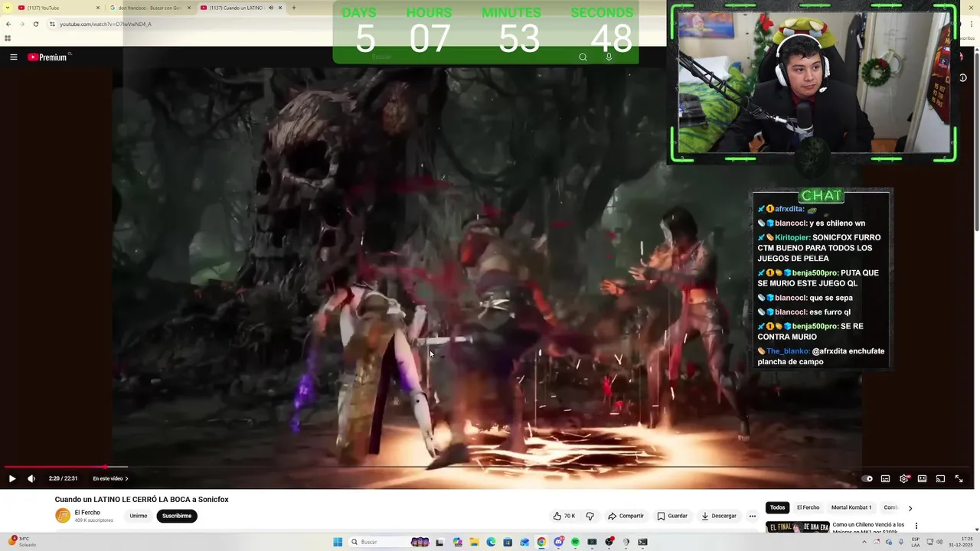
Task: Open ESP LAA language input switcher
Action: [x=916, y=542]
